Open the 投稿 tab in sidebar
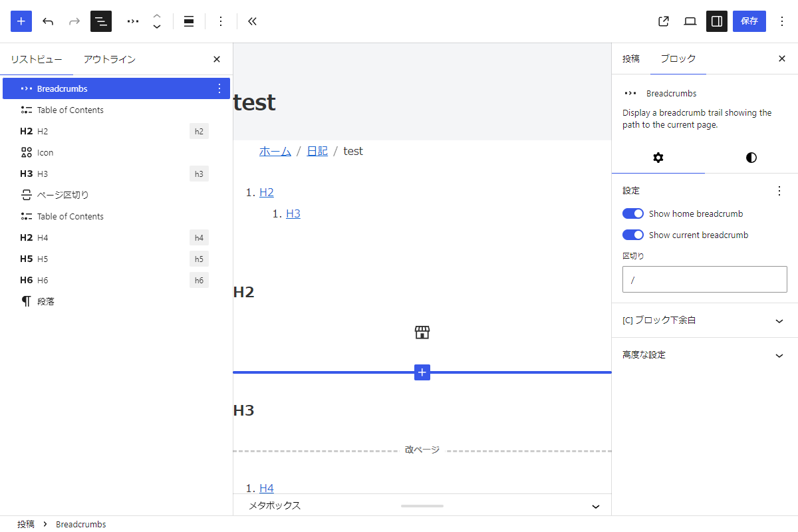The width and height of the screenshot is (798, 532). 630,59
